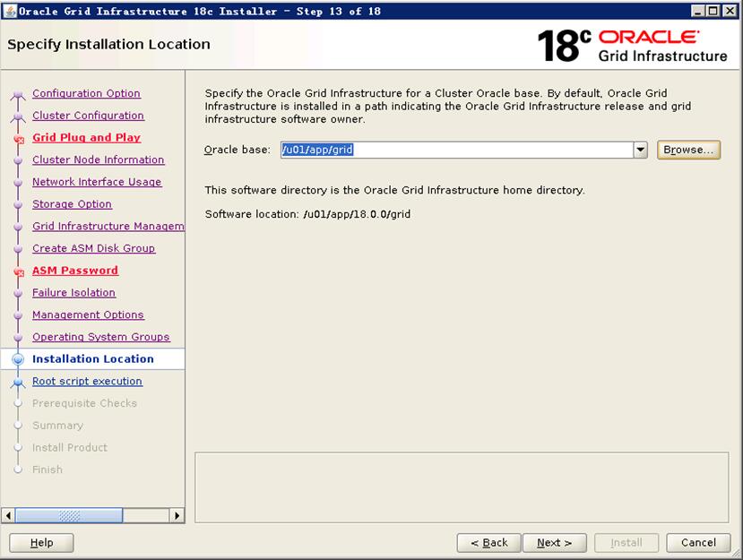Jump to Cluster Node Information
The width and height of the screenshot is (743, 560).
coord(98,159)
